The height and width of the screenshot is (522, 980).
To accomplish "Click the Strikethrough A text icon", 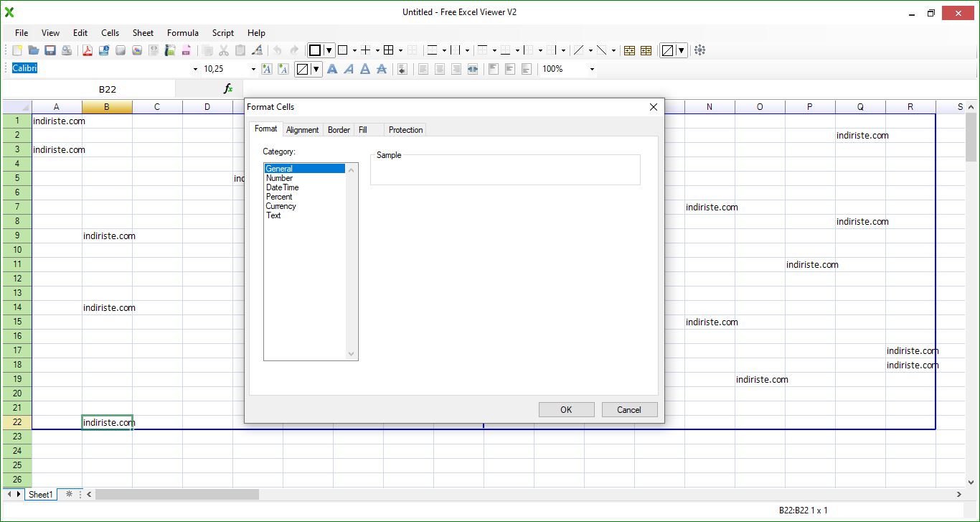I will pos(382,69).
